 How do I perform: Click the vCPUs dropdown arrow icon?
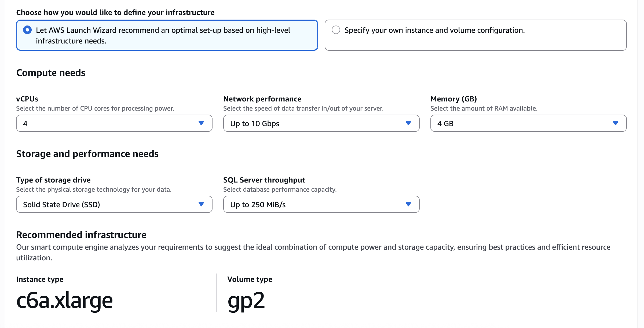[201, 123]
